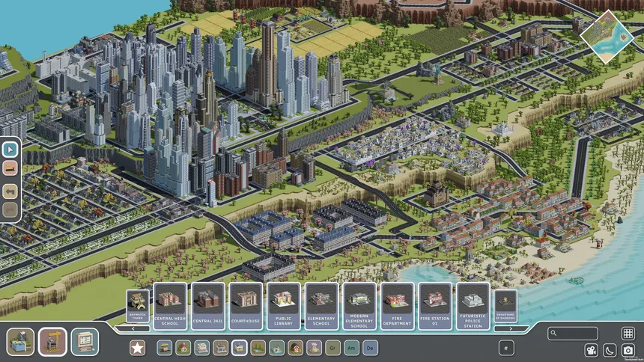644x362 pixels.
Task: Switch to the Am category tab
Action: (x=351, y=348)
